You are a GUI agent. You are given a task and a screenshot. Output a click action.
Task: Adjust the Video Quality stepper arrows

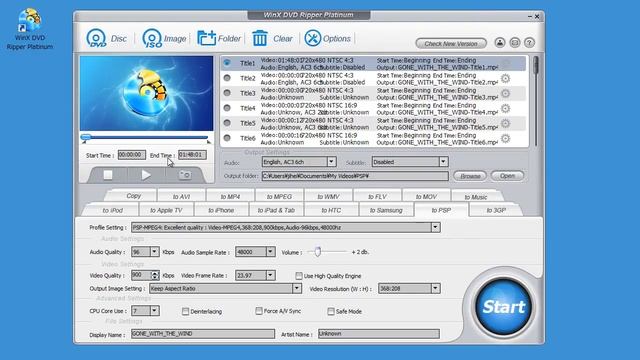coord(155,276)
